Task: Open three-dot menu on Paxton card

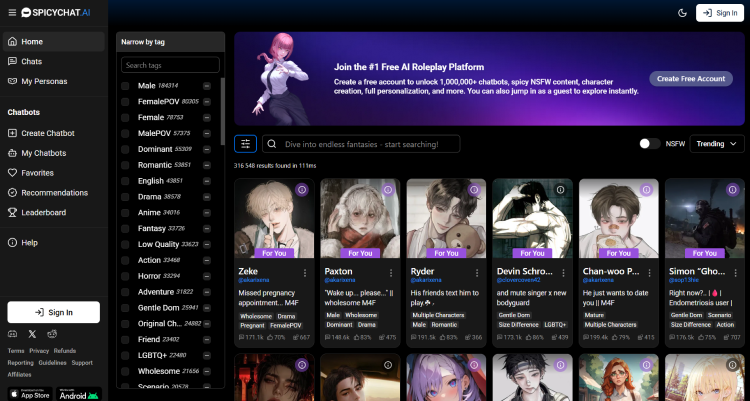Action: [391, 272]
